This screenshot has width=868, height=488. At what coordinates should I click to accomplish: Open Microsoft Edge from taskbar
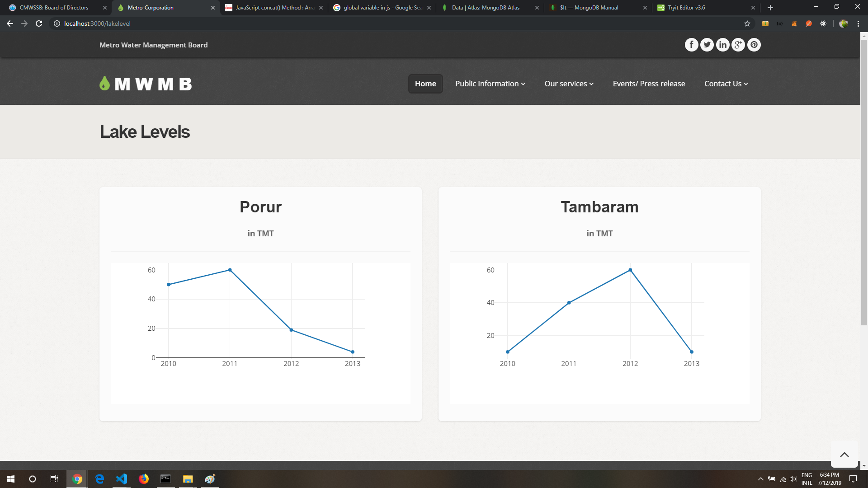tap(99, 479)
